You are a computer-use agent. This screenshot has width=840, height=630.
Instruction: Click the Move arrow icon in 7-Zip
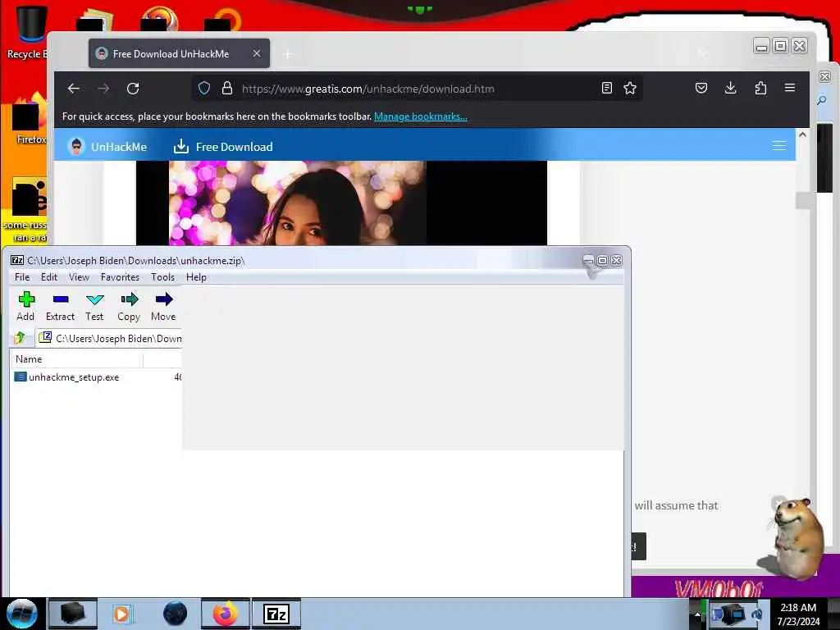click(x=163, y=307)
